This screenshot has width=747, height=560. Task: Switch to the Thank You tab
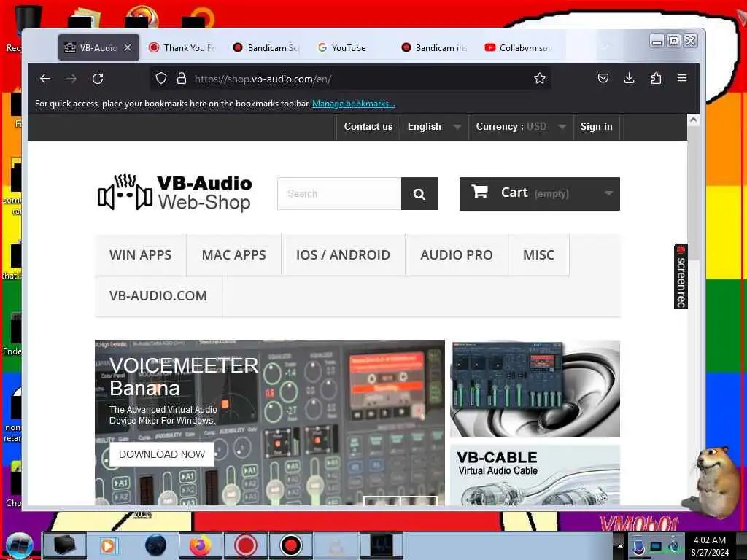[182, 47]
